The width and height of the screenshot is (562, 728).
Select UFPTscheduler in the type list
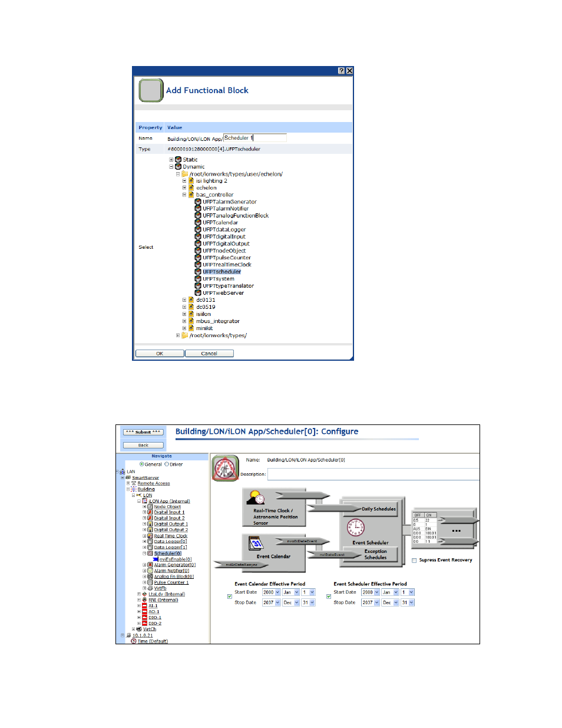point(222,272)
